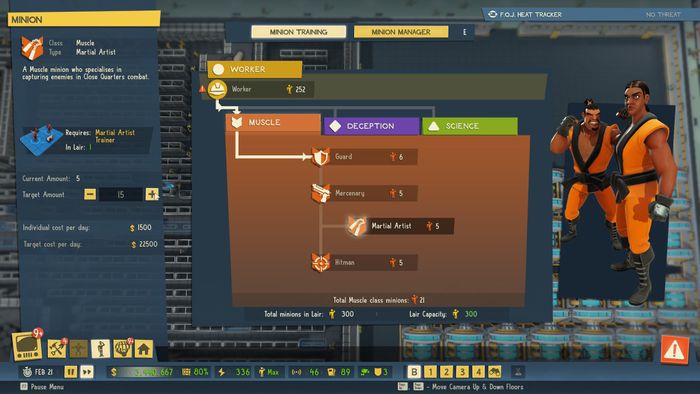Click the 'NO THREAT' heat status

[x=663, y=15]
